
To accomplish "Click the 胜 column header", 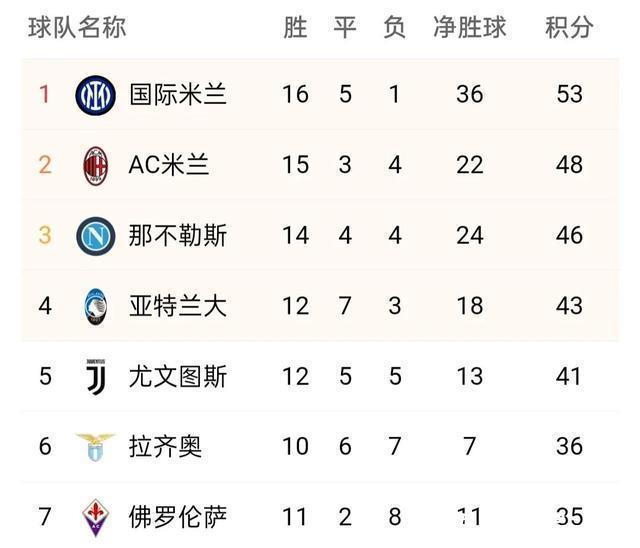I will coord(295,27).
